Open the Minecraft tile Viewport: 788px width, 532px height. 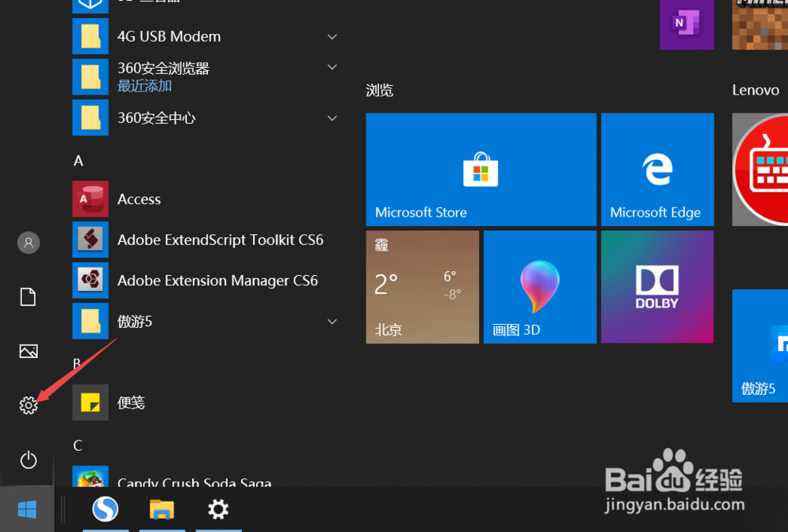[x=760, y=24]
